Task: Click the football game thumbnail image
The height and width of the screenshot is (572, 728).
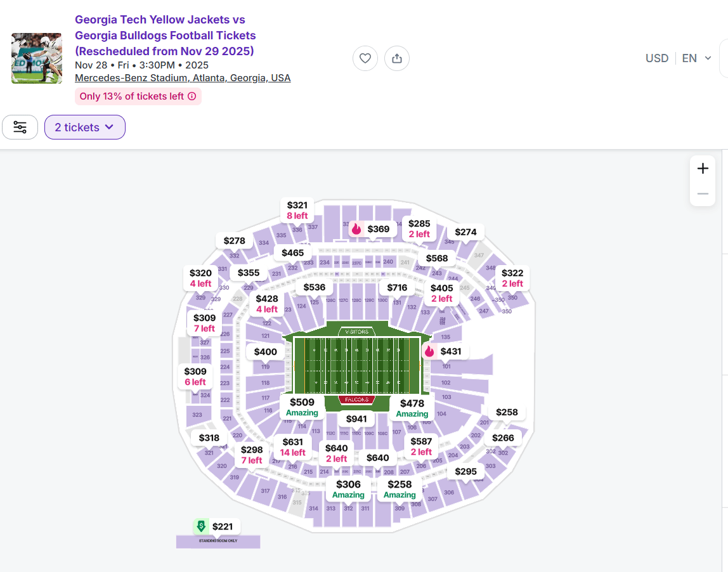Action: [x=37, y=58]
